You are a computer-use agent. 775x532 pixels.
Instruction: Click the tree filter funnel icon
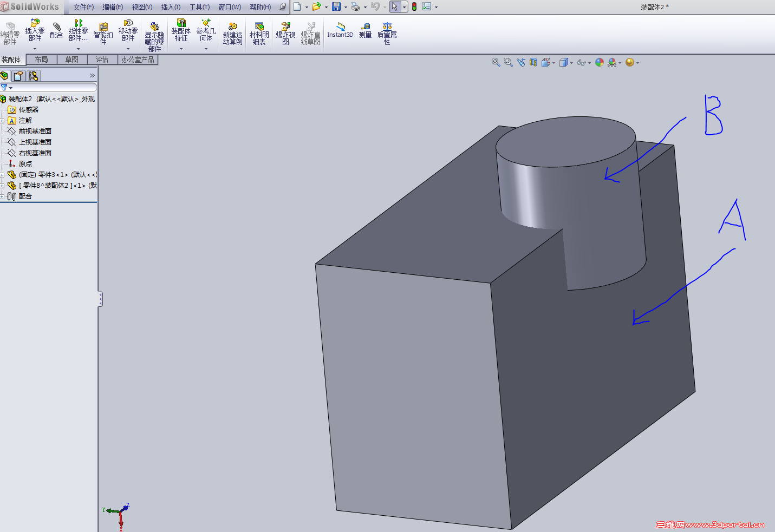(4, 87)
